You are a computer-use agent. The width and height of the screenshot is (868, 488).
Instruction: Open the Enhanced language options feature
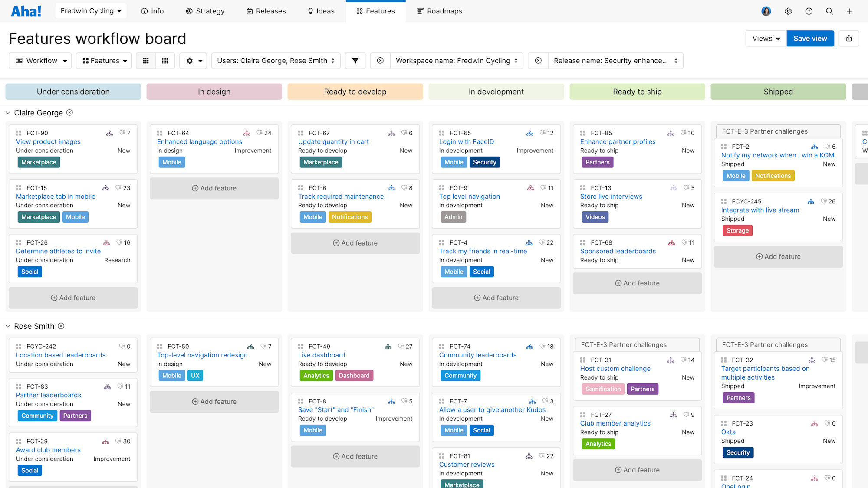(199, 141)
